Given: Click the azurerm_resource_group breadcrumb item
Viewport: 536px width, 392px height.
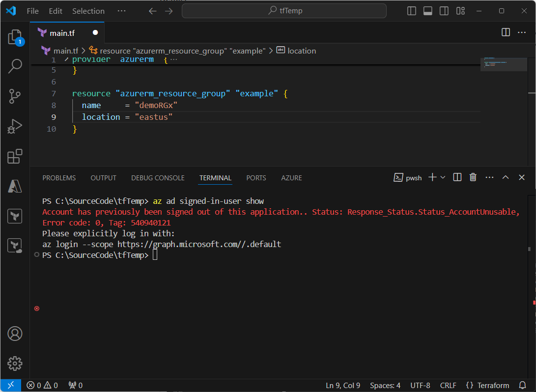Looking at the screenshot, I should [183, 51].
